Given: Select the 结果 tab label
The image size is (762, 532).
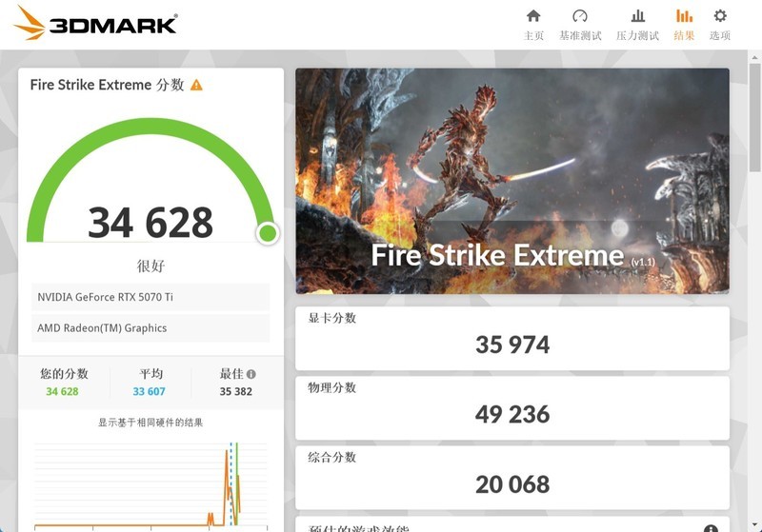Looking at the screenshot, I should coord(684,35).
